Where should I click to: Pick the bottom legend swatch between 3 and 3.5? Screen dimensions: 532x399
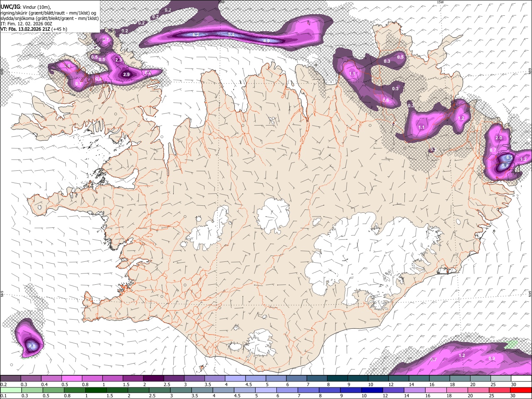pyautogui.click(x=181, y=390)
